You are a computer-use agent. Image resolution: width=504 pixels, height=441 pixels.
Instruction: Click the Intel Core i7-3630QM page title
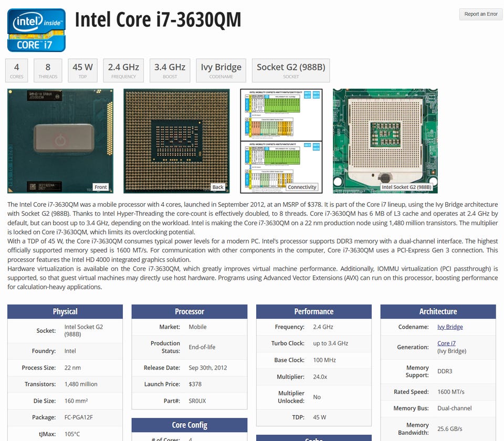(x=158, y=20)
